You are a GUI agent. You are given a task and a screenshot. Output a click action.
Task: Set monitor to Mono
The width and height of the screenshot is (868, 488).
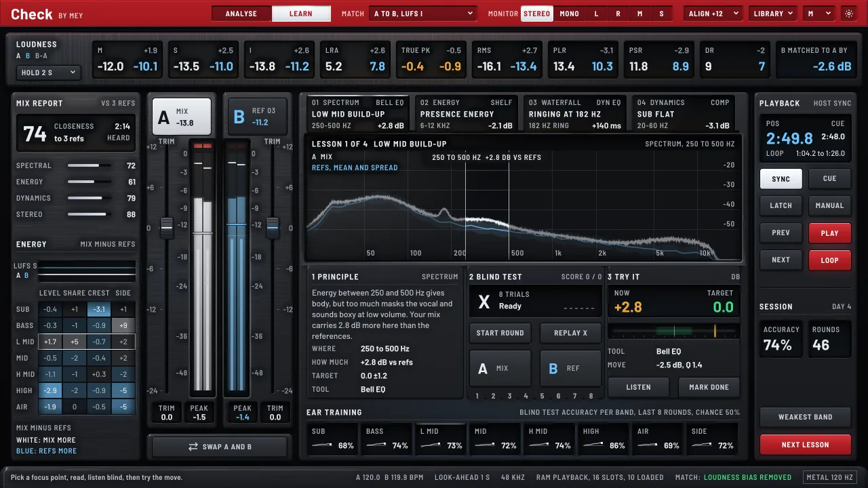[x=570, y=14]
